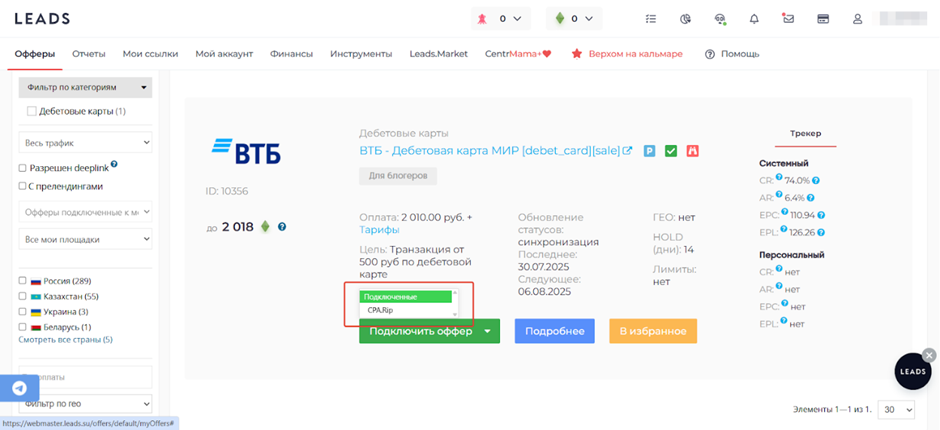Check the Дебетовые карты category checkbox
Image resolution: width=940 pixels, height=430 pixels.
(32, 111)
